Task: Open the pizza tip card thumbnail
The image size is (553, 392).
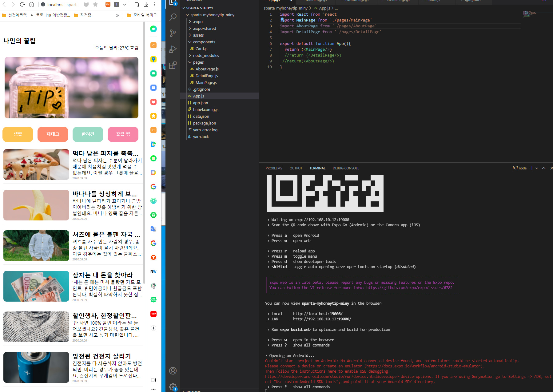Action: click(36, 164)
